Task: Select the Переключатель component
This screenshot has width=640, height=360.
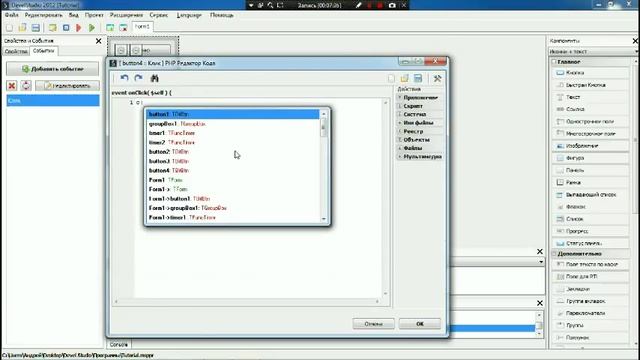Action: (591, 313)
